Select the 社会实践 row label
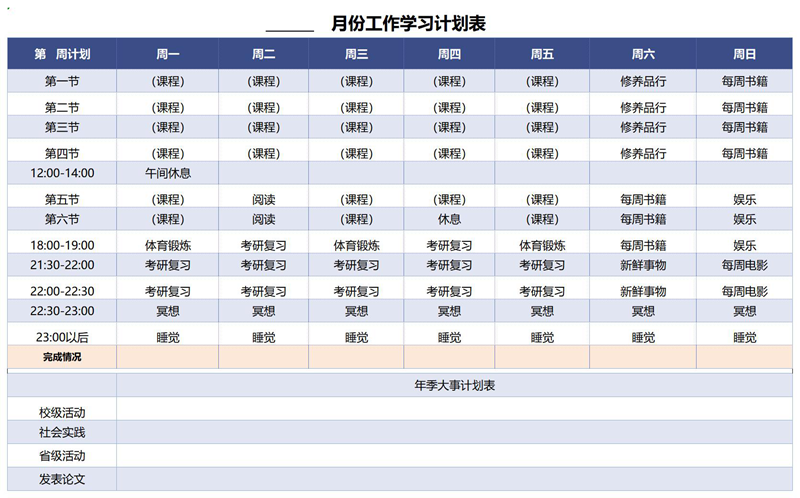 click(62, 433)
